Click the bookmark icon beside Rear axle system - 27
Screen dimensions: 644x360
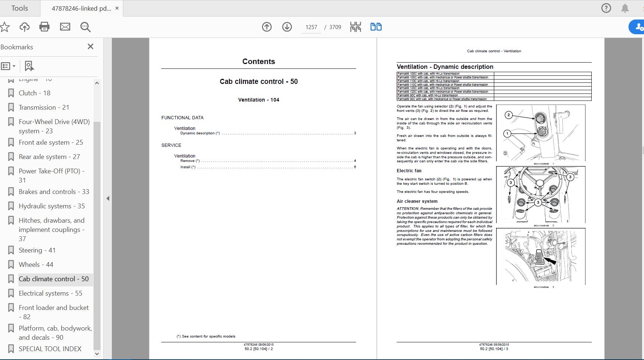pos(11,157)
